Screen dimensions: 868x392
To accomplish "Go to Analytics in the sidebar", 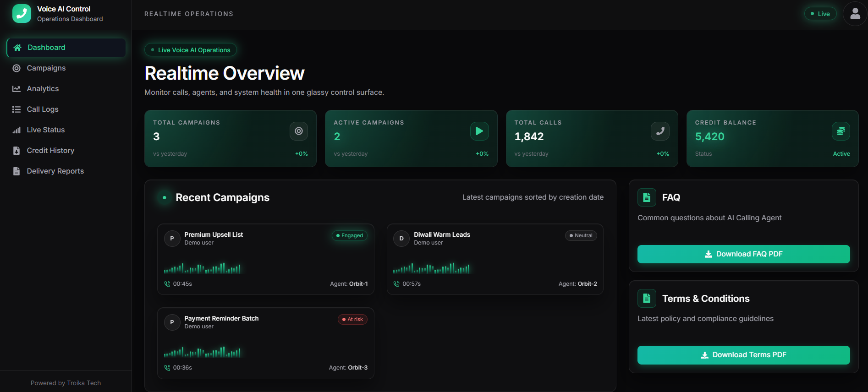I will click(x=43, y=89).
